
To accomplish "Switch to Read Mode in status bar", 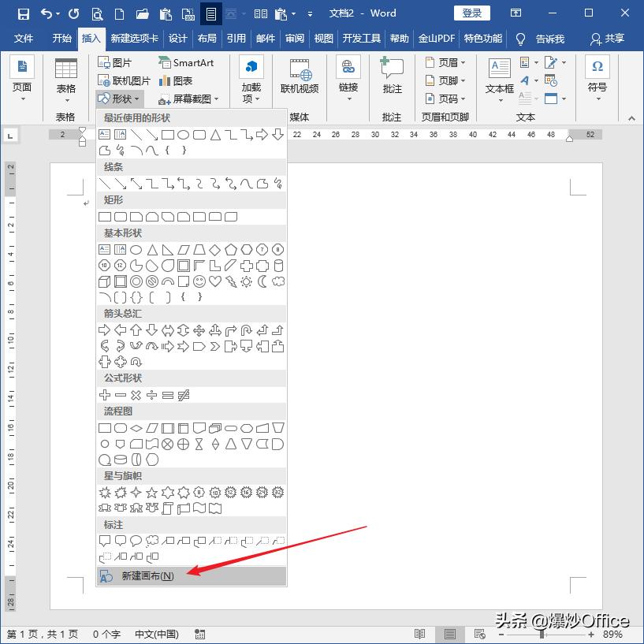I will pos(420,634).
